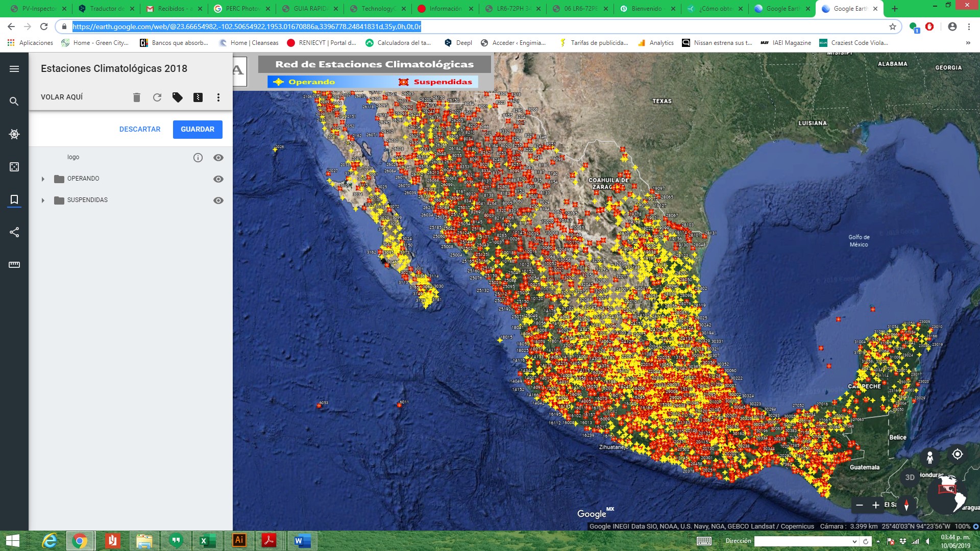
Task: Select the measure ruler tool
Action: 14,265
